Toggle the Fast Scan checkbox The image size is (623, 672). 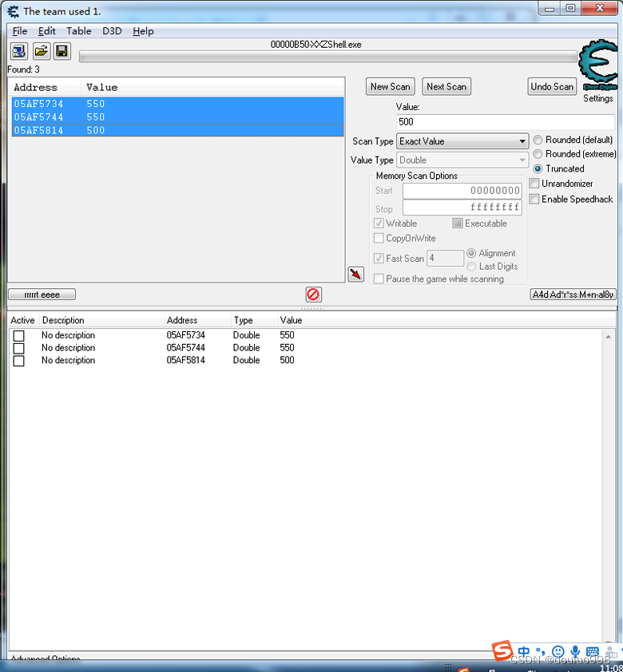pyautogui.click(x=379, y=258)
